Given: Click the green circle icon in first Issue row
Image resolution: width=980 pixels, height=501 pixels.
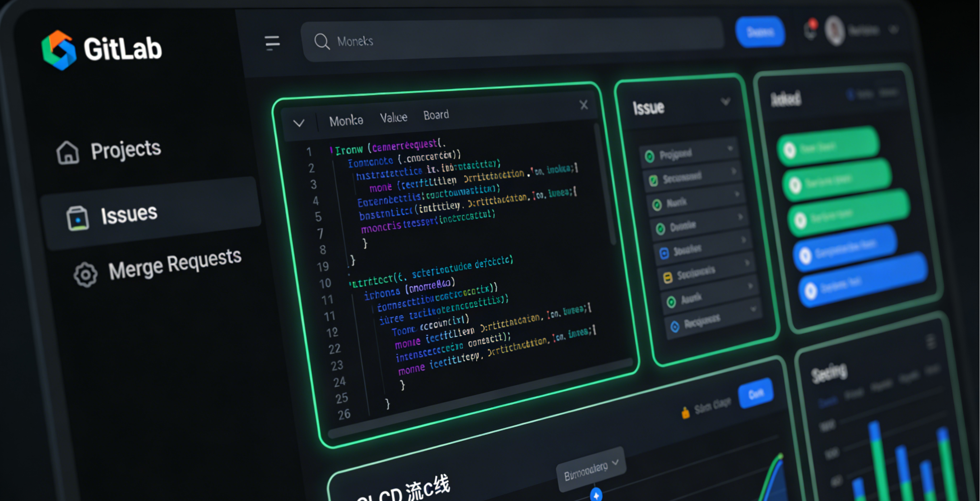Looking at the screenshot, I should pos(649,156).
